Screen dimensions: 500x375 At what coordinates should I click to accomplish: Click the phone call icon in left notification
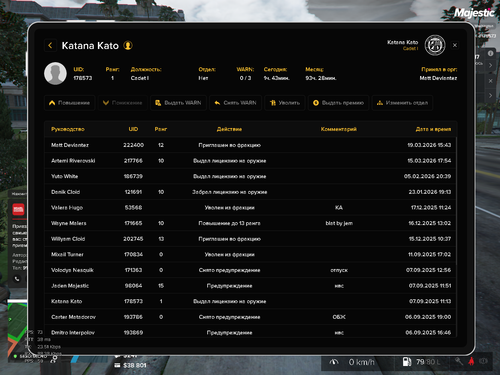click(17, 279)
